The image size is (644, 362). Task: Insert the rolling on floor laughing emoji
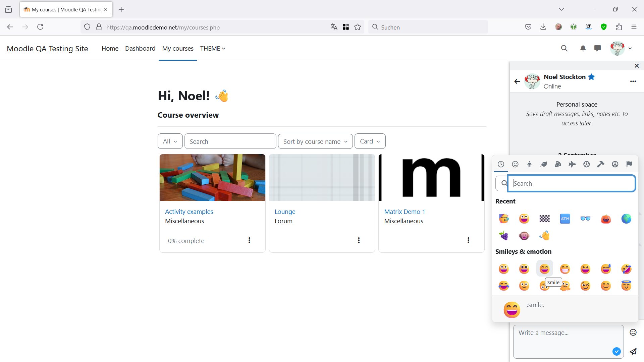coord(626,268)
